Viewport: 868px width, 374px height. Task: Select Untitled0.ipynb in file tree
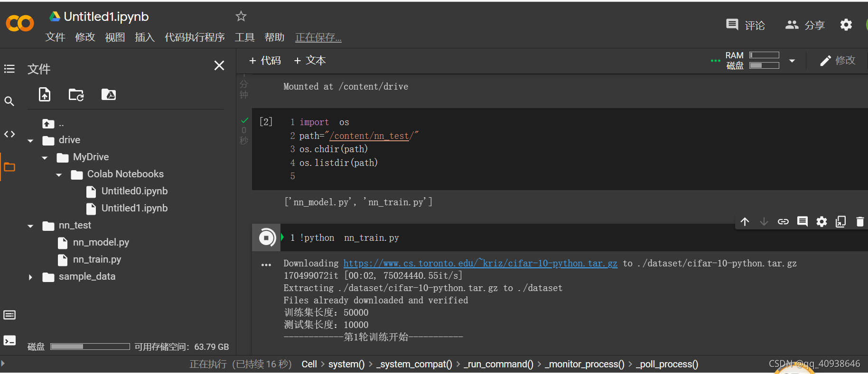(x=134, y=191)
